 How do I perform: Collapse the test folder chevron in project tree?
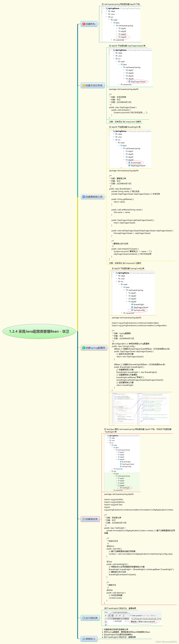click(110, 471)
